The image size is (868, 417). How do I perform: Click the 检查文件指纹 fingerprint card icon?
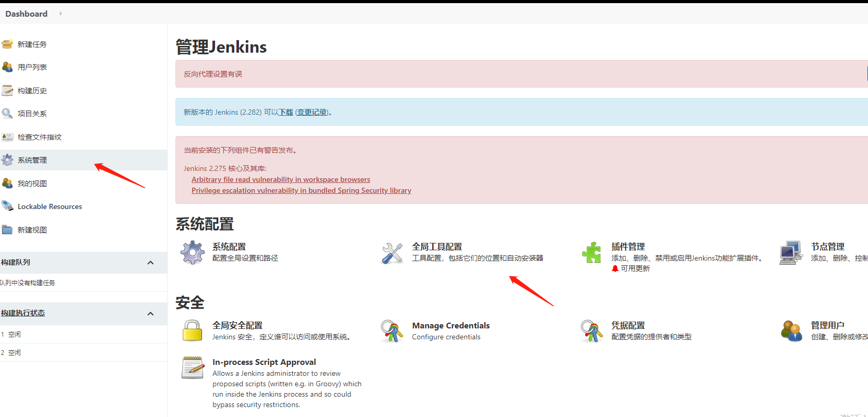pyautogui.click(x=7, y=137)
